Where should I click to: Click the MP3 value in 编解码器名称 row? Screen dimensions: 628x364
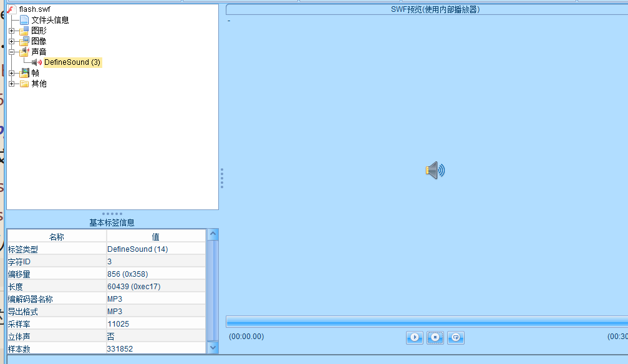(156, 299)
